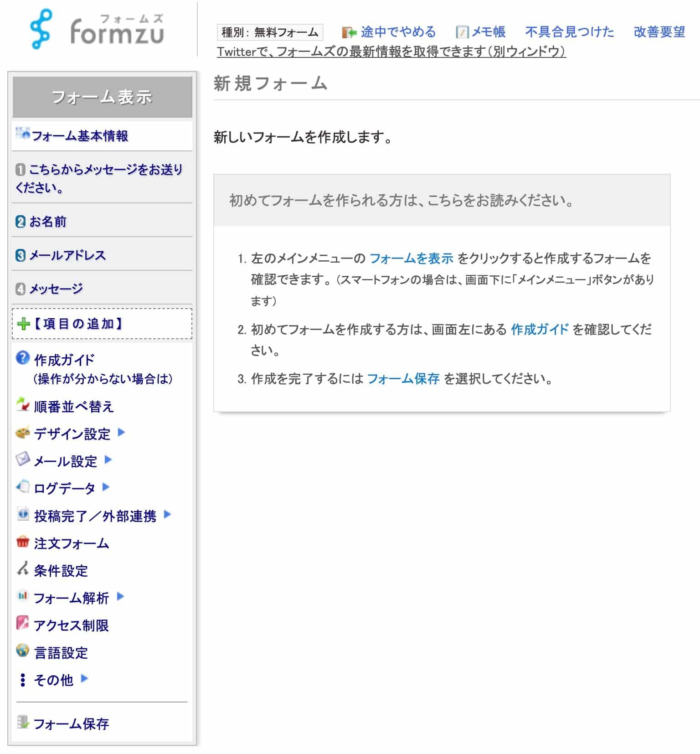
Task: Open フォーム基本情報 in the sidebar
Action: (x=80, y=136)
